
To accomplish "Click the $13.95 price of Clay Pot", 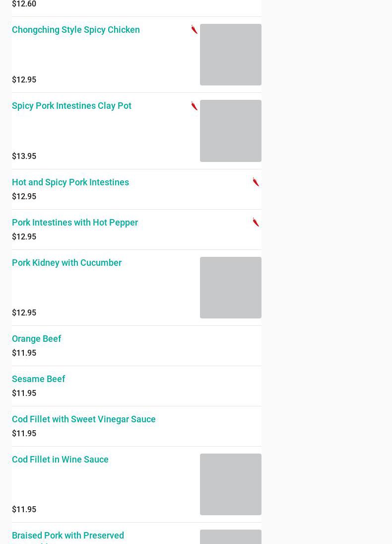I will point(24,156).
